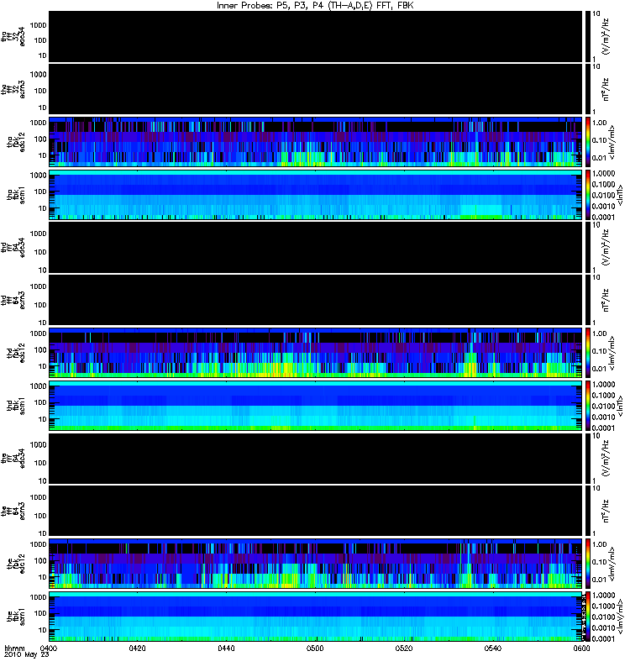Click the 1.0000 color scale value of tha fbk scm1

tap(603, 174)
